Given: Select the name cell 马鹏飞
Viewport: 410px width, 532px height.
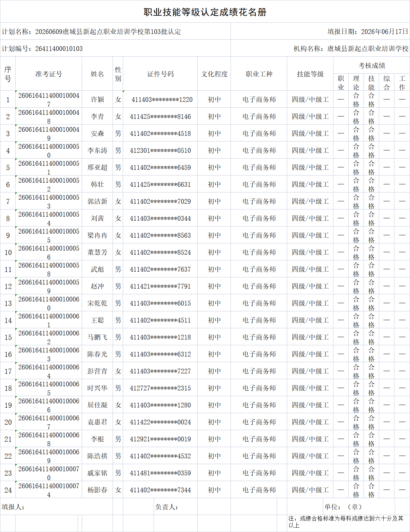Looking at the screenshot, I should pos(97,337).
